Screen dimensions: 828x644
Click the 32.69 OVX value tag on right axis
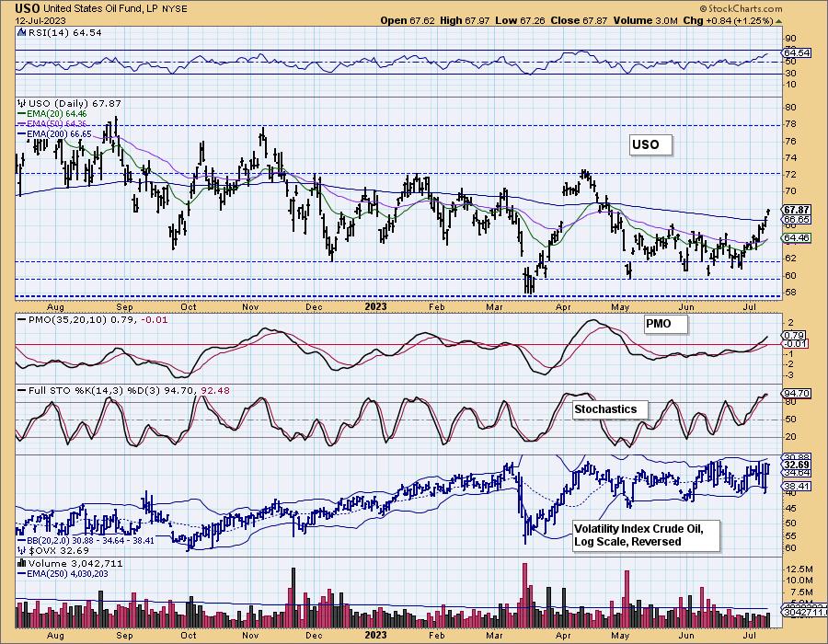tap(798, 465)
